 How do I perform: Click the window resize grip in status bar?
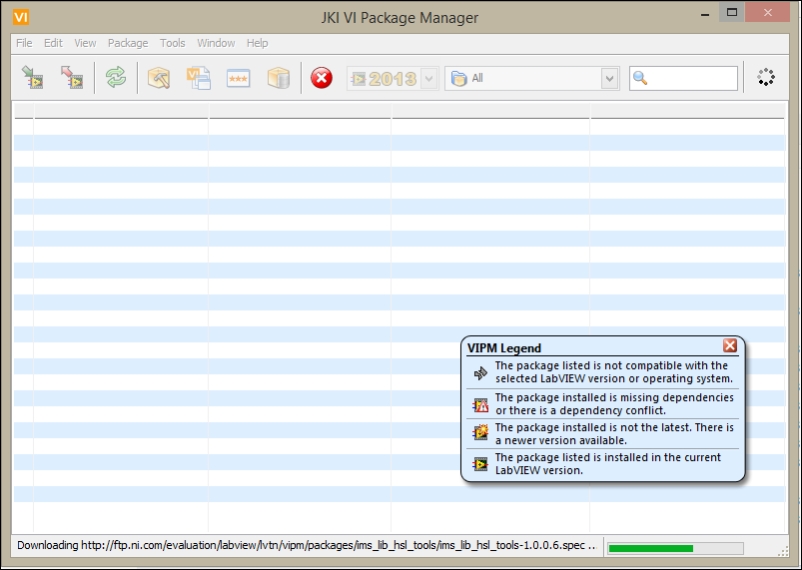coord(783,551)
